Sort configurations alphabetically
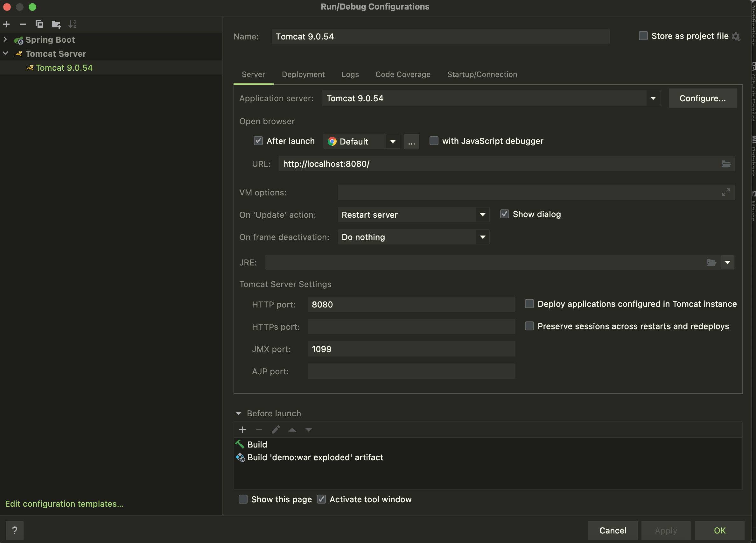Screen dimensions: 756x543 coord(73,24)
